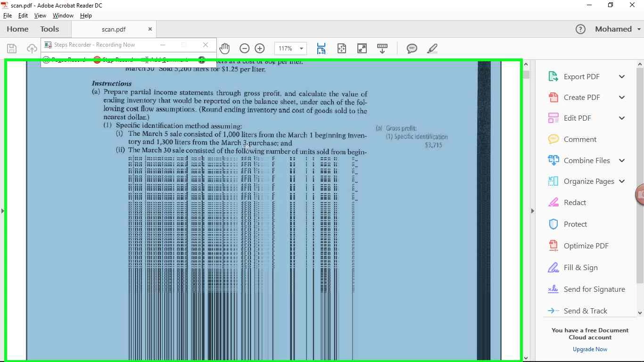This screenshot has width=644, height=362.
Task: Collapse the right tools pane arrow
Action: (532, 211)
